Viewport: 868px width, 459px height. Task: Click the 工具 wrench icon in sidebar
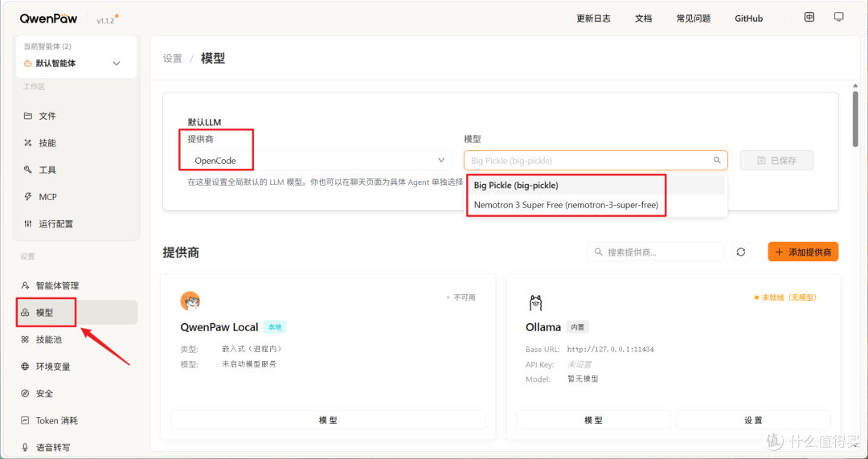tap(27, 170)
